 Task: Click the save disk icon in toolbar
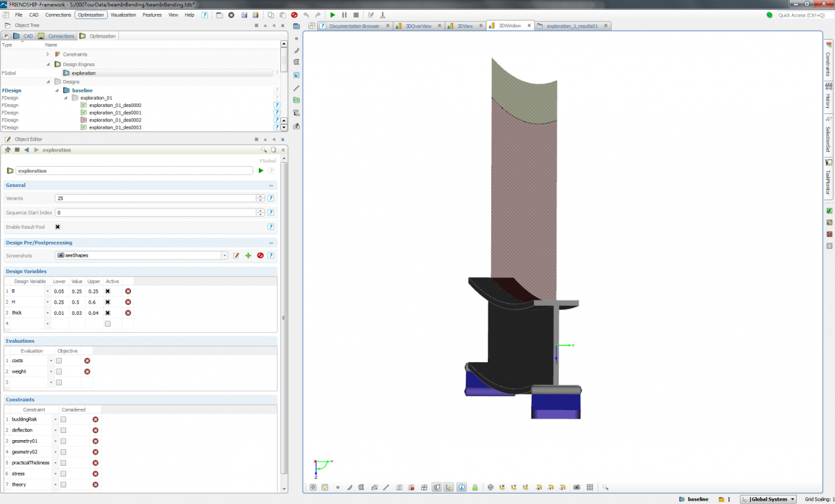(x=244, y=15)
